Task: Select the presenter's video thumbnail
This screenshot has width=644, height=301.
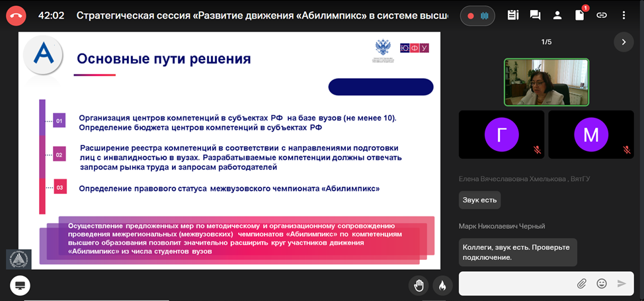Action: pyautogui.click(x=546, y=82)
